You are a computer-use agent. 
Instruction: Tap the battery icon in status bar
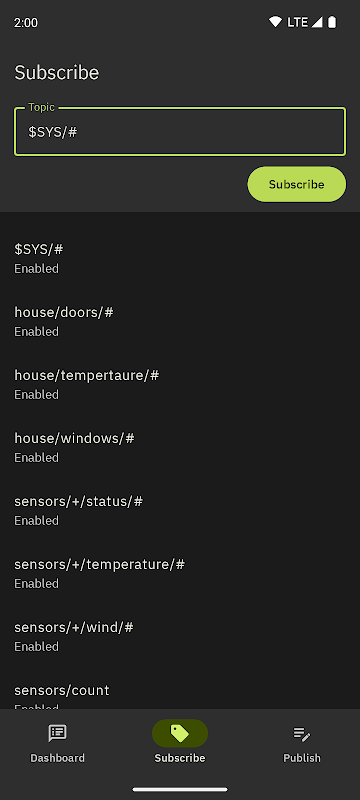pyautogui.click(x=332, y=22)
